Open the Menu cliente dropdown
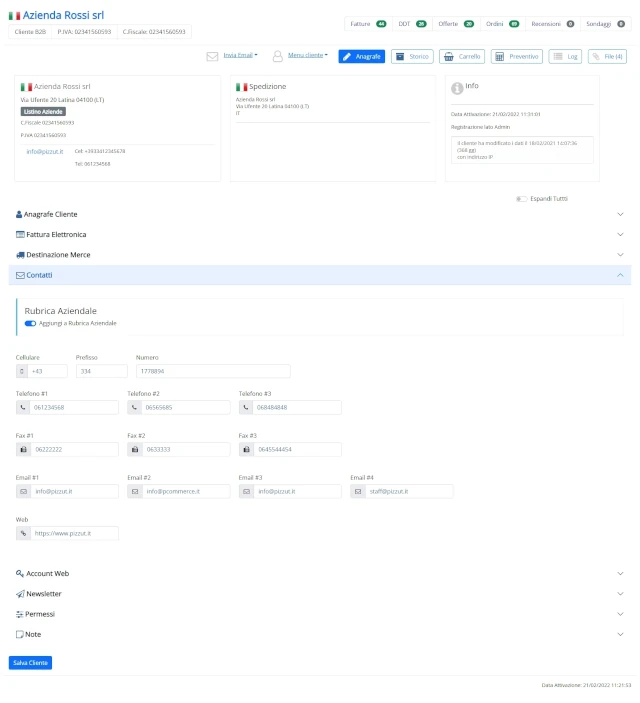The width and height of the screenshot is (640, 703). click(x=308, y=55)
